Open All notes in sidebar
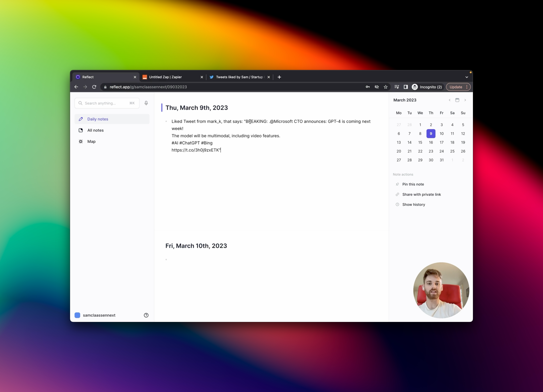 (112, 130)
